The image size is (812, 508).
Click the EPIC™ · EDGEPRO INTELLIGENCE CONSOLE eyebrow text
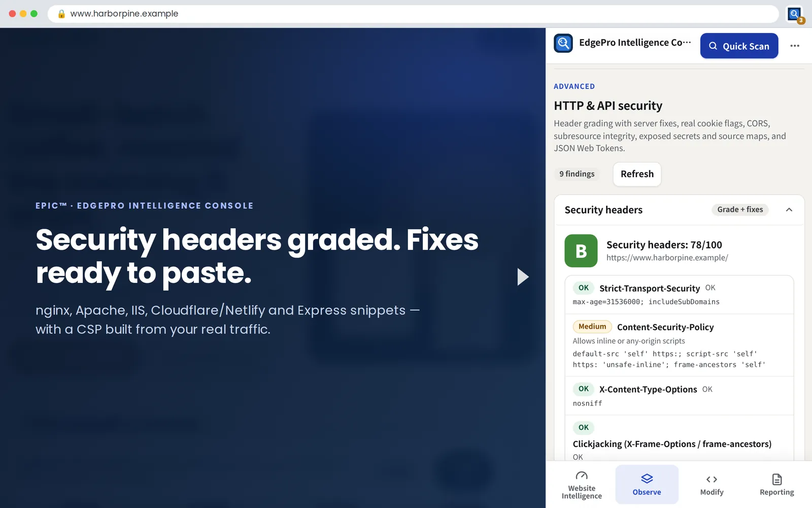point(145,206)
